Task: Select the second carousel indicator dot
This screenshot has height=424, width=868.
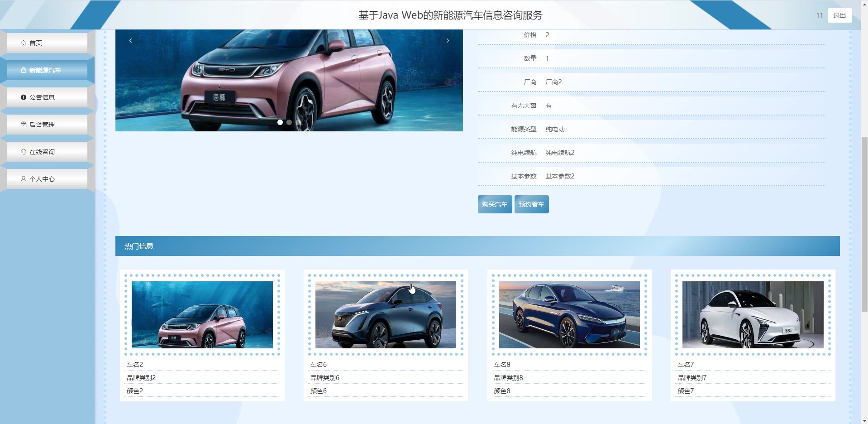Action: [289, 122]
